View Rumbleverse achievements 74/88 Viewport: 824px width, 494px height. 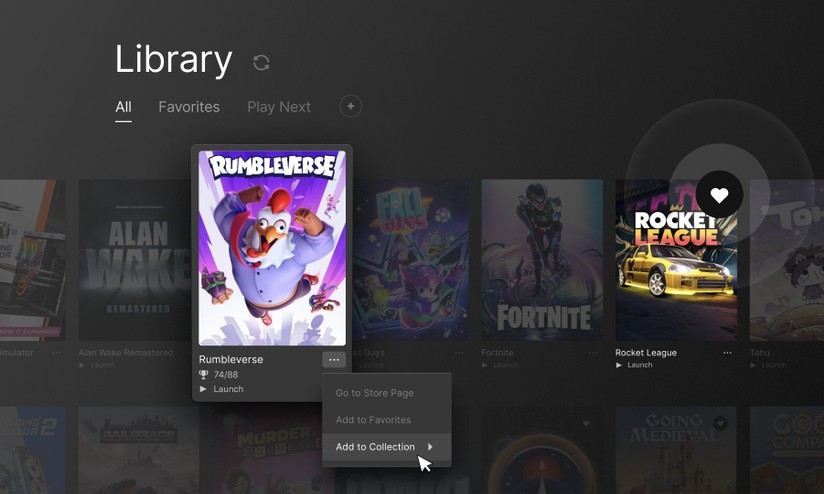(225, 374)
